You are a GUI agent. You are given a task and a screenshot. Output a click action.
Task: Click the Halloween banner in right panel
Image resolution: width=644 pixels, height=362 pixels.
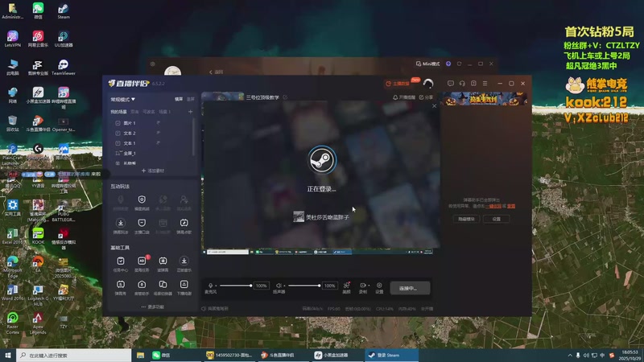[485, 98]
